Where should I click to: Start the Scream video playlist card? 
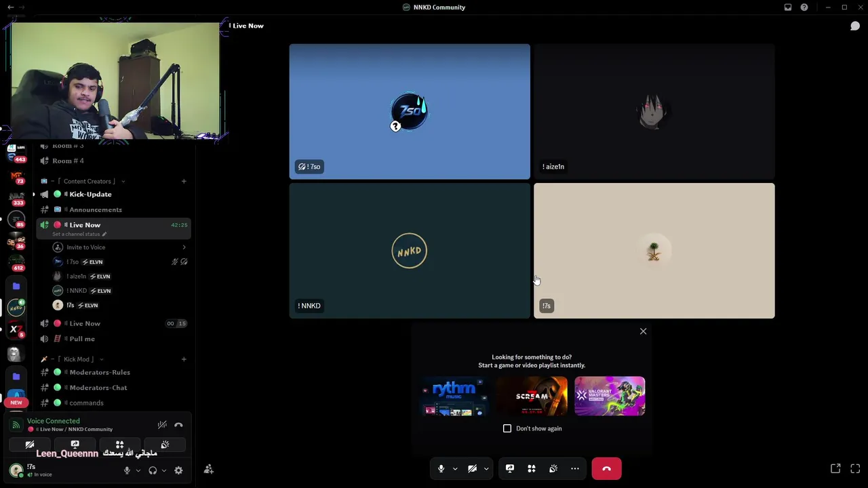(x=532, y=396)
